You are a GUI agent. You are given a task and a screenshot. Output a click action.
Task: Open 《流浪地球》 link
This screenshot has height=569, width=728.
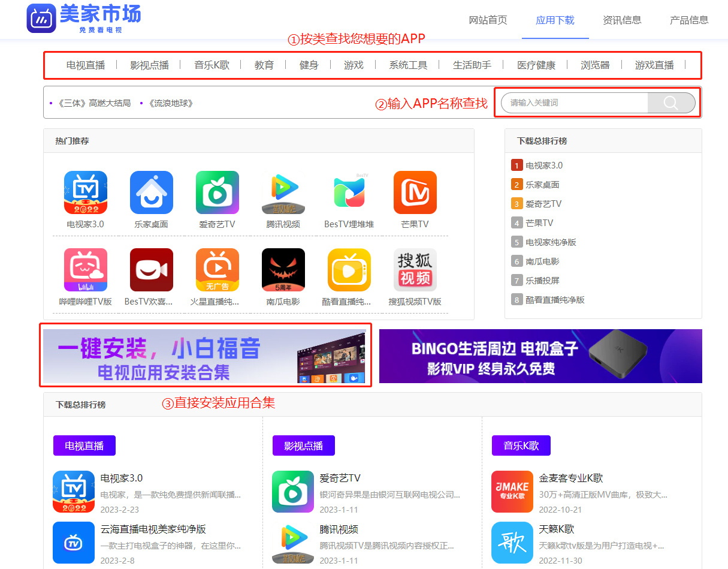point(170,103)
